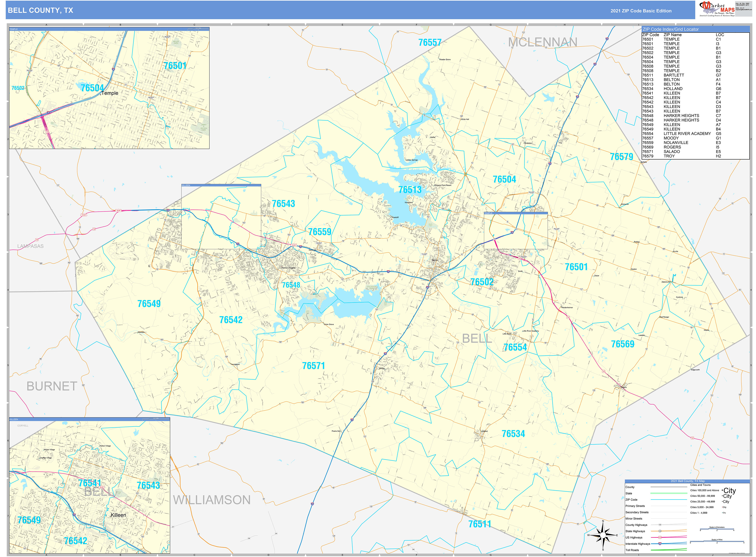Click the 'Temple' city label in top inset

110,93
